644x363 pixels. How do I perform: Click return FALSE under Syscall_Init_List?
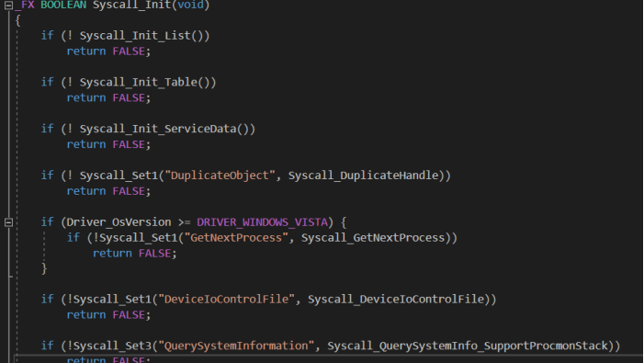[x=108, y=51]
